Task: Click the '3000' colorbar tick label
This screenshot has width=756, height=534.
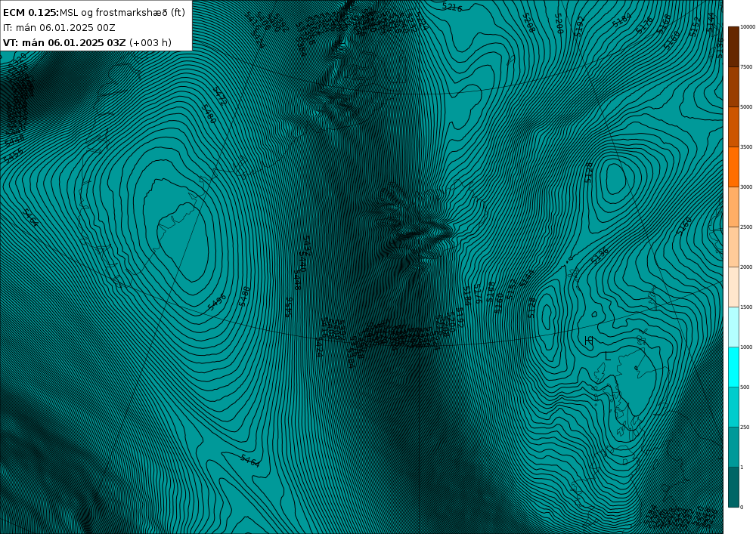Action: 746,187
